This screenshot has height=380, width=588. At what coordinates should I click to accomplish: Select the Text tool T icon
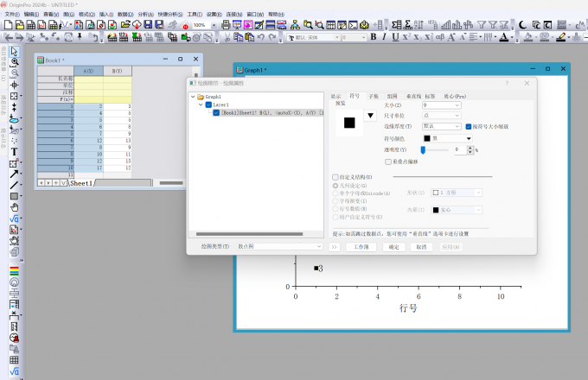coord(14,152)
